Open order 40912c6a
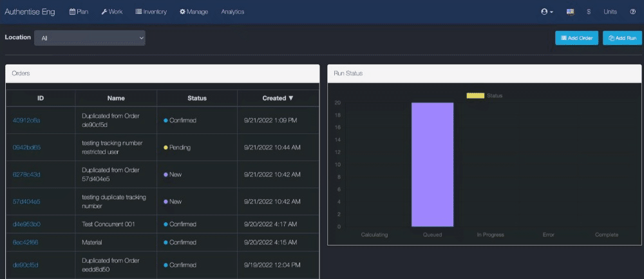The image size is (644, 279). tap(26, 120)
